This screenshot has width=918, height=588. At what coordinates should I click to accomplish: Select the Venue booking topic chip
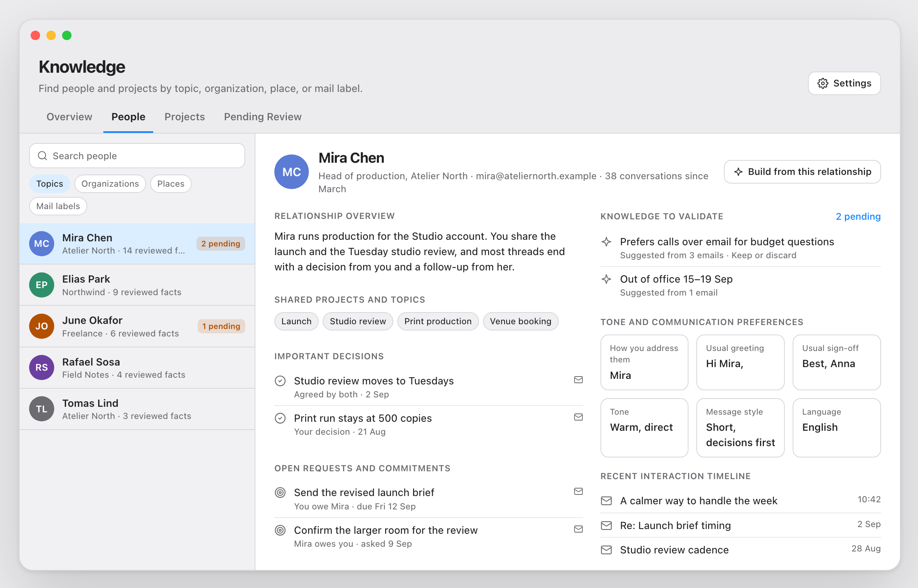[x=520, y=321]
